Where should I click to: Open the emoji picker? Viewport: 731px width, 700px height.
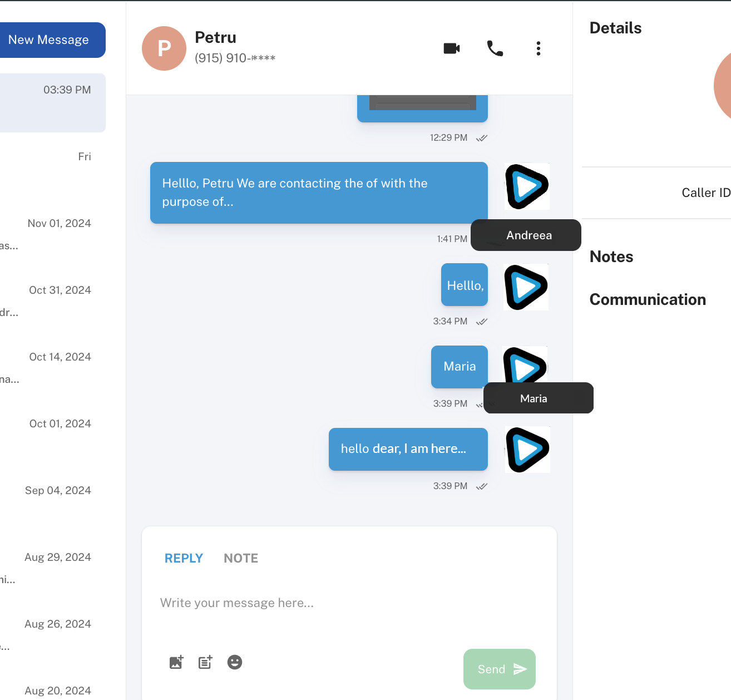[235, 662]
